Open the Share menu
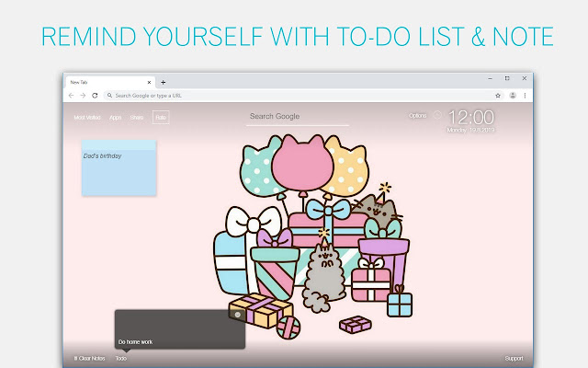 pyautogui.click(x=137, y=118)
